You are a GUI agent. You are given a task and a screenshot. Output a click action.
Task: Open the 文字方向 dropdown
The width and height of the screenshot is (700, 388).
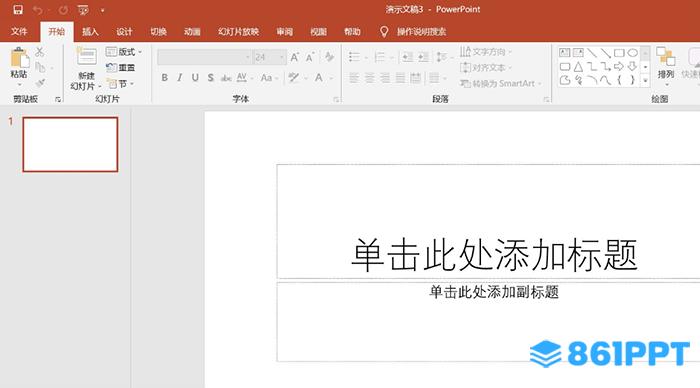pos(486,52)
